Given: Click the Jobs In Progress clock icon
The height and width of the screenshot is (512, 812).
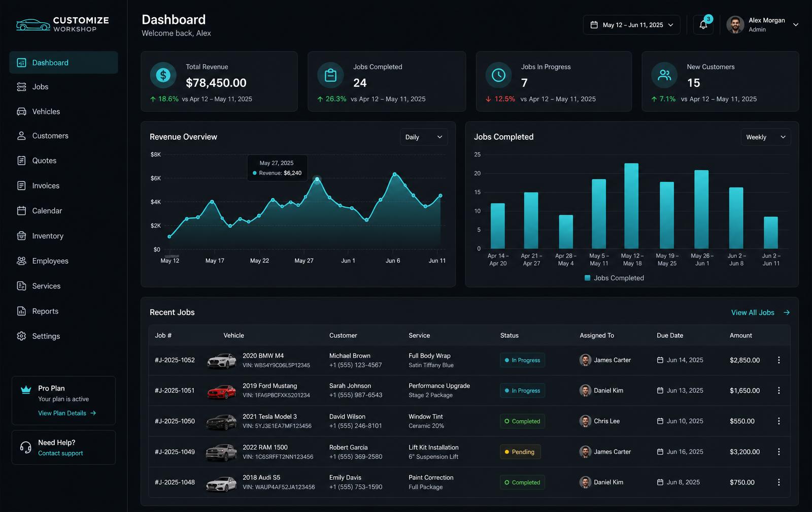Looking at the screenshot, I should coord(498,75).
